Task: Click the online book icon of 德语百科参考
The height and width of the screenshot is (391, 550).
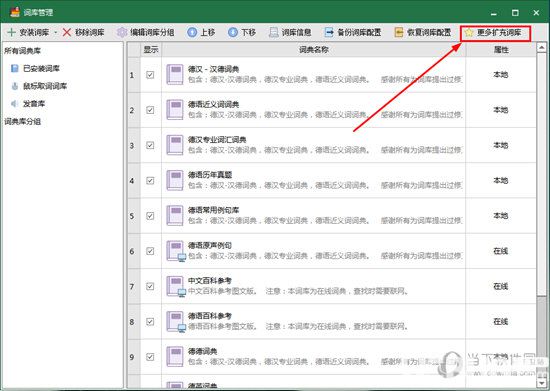Action: tap(175, 322)
